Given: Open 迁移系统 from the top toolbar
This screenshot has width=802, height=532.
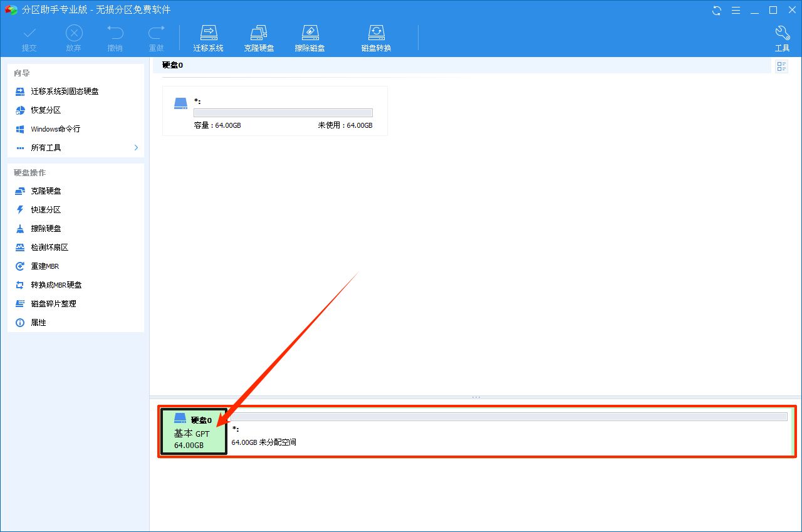Looking at the screenshot, I should 208,38.
